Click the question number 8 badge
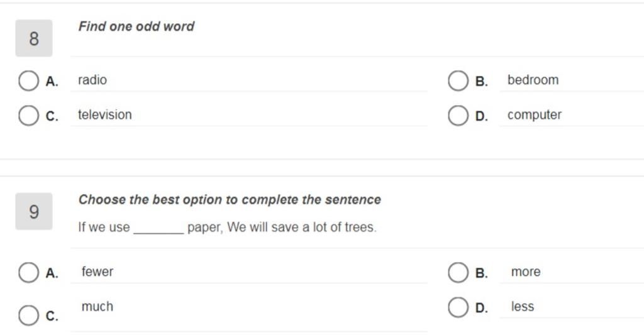The width and height of the screenshot is (644, 335). (34, 38)
